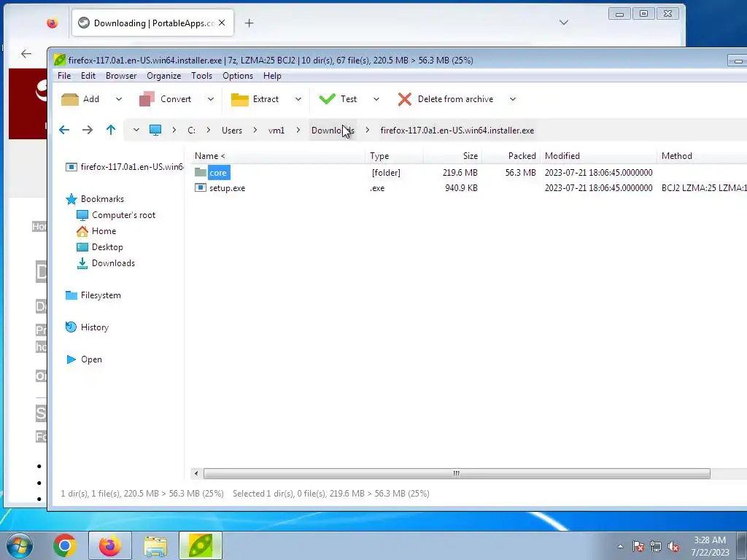The image size is (747, 560).
Task: Expand chevron after Users in breadcrumb
Action: click(x=255, y=130)
